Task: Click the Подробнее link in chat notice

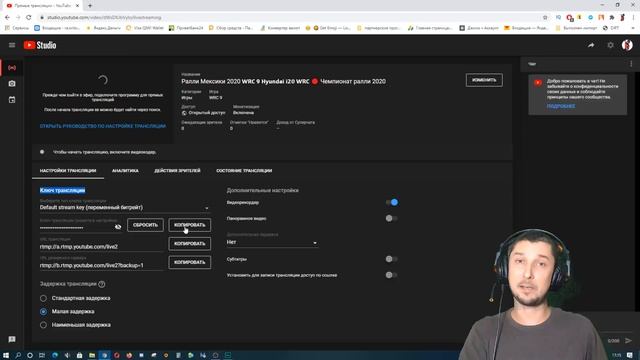Action: 561,106
